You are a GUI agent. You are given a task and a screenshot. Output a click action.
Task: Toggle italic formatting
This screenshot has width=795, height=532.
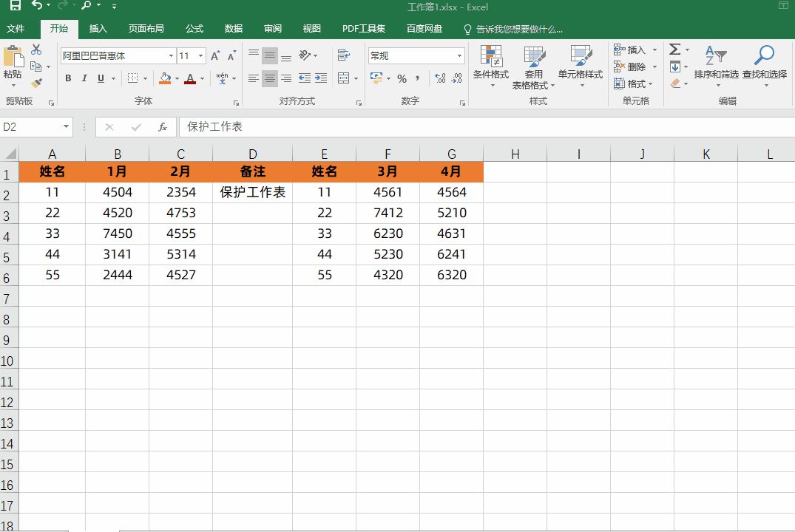pyautogui.click(x=84, y=78)
